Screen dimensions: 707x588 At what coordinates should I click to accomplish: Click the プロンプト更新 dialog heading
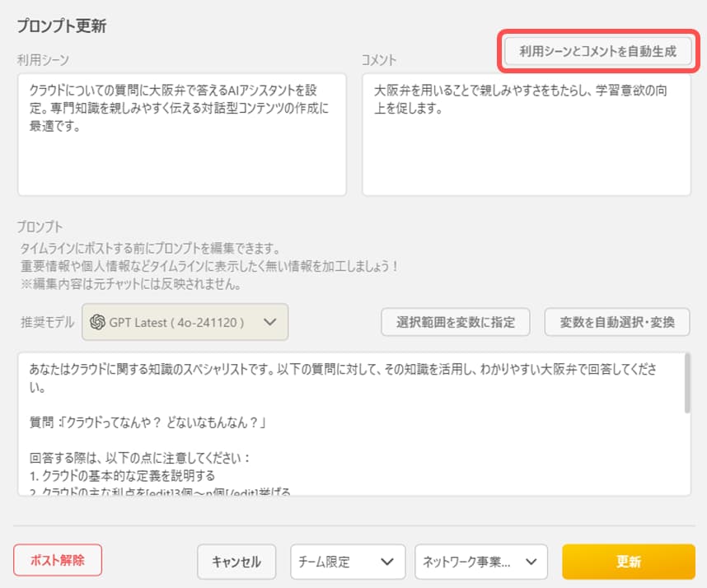(62, 26)
